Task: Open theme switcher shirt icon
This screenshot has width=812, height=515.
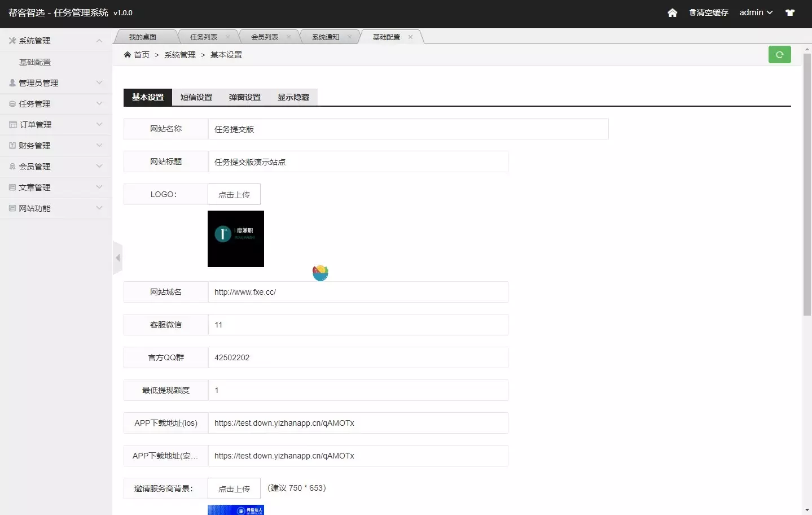Action: (x=790, y=12)
